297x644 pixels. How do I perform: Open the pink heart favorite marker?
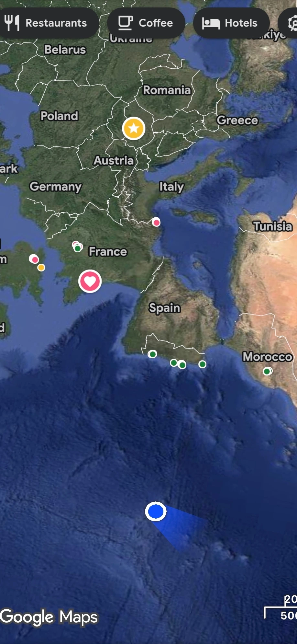(x=90, y=281)
